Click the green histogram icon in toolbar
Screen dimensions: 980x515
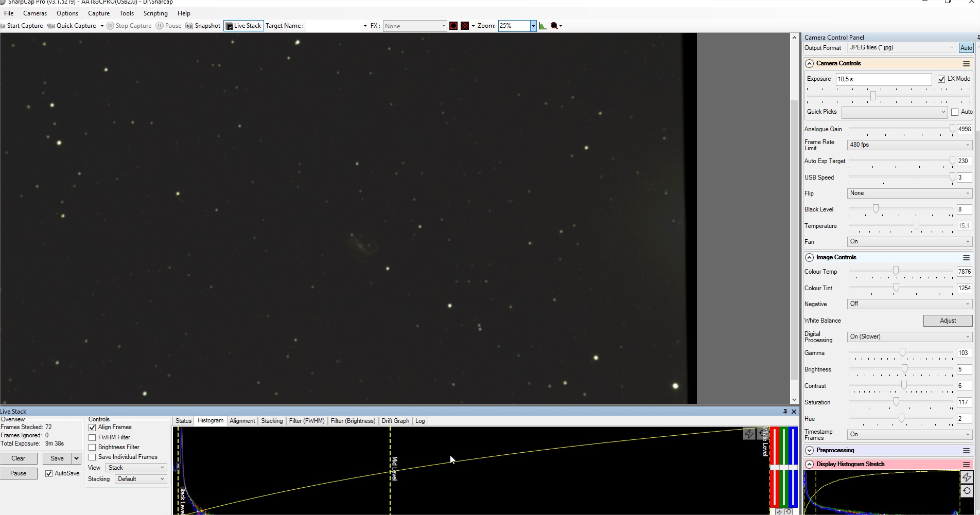pos(542,26)
